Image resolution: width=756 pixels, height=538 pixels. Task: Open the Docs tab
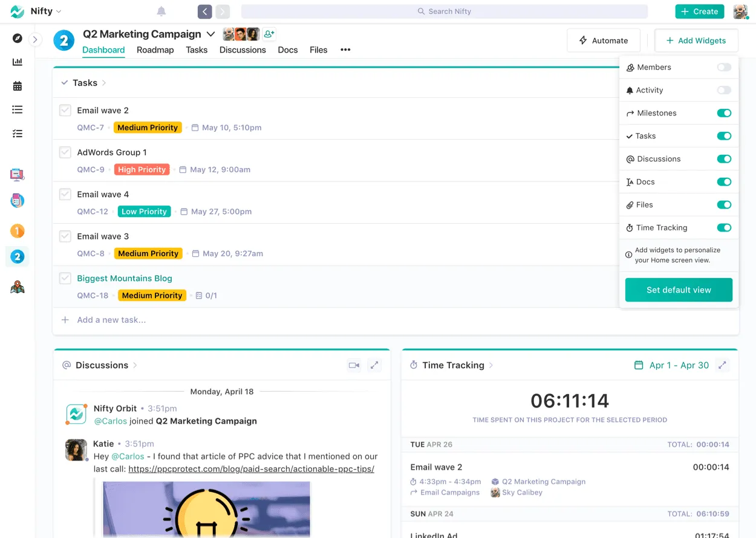pyautogui.click(x=287, y=50)
